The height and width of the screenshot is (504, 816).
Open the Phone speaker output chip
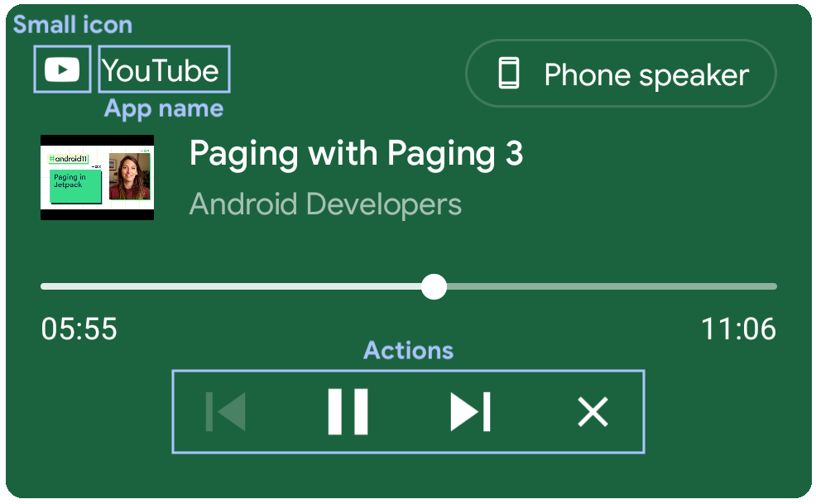[x=621, y=74]
